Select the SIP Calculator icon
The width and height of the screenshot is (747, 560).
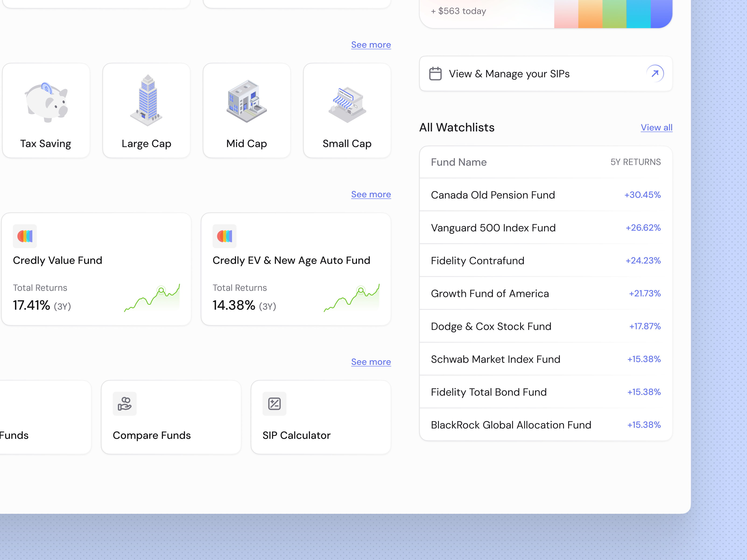[274, 404]
